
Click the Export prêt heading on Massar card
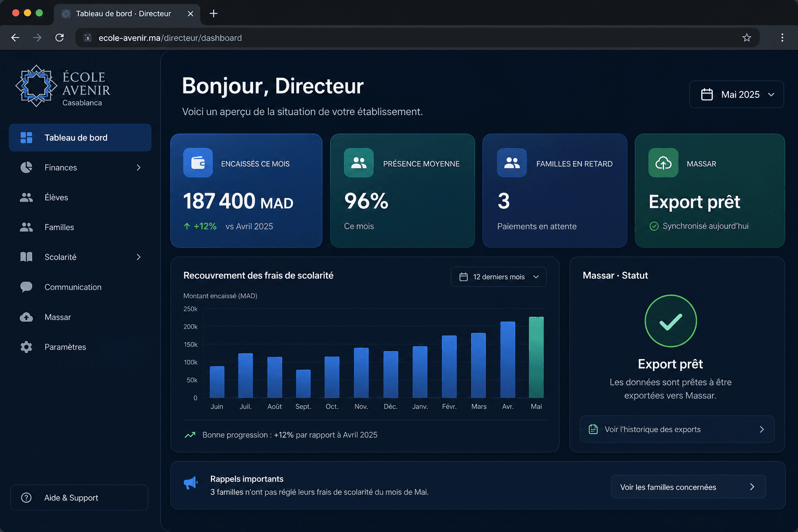pyautogui.click(x=695, y=202)
